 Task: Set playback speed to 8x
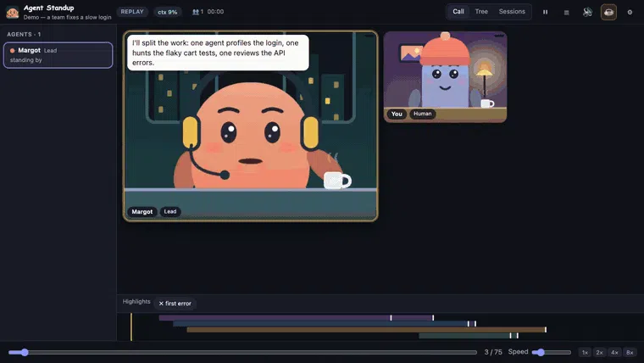630,352
